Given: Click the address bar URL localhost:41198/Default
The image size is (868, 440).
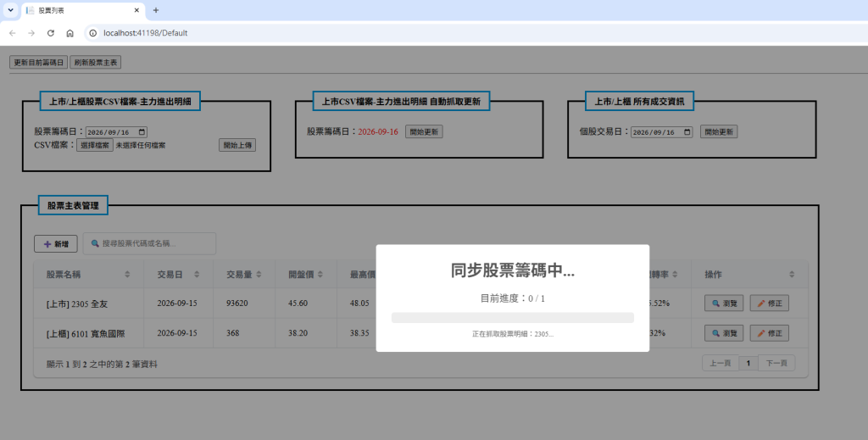Looking at the screenshot, I should click(146, 33).
